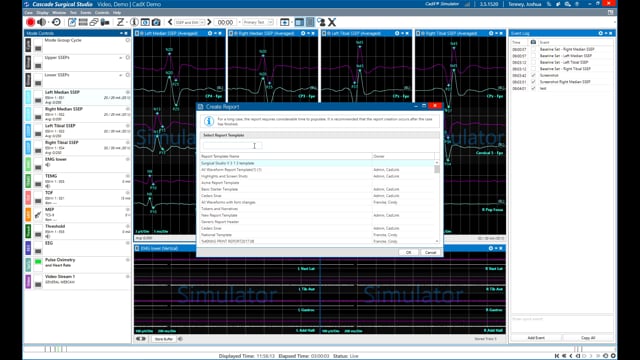Click the circled info icon in the toolbar
Screen dimensions: 640x360
(134, 22)
